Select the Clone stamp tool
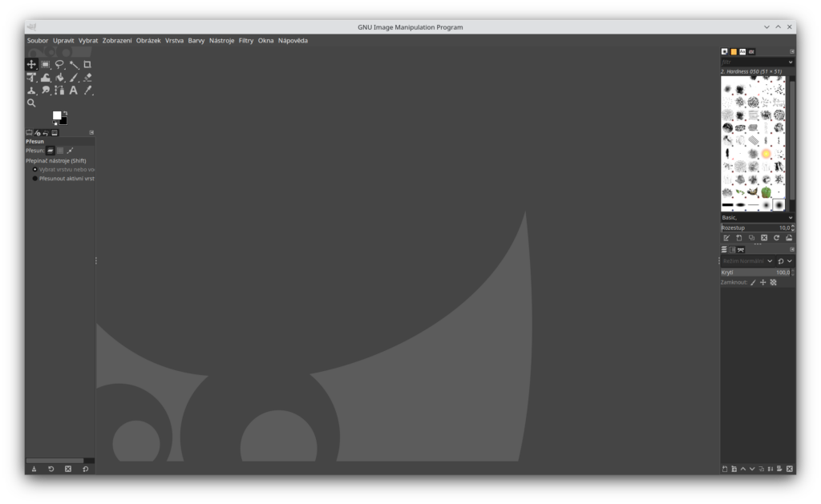The height and width of the screenshot is (504, 821). click(x=31, y=91)
